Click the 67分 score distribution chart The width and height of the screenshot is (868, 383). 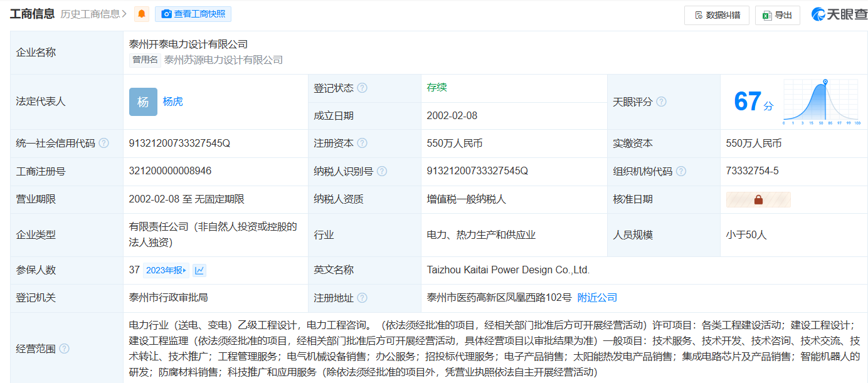[x=822, y=102]
